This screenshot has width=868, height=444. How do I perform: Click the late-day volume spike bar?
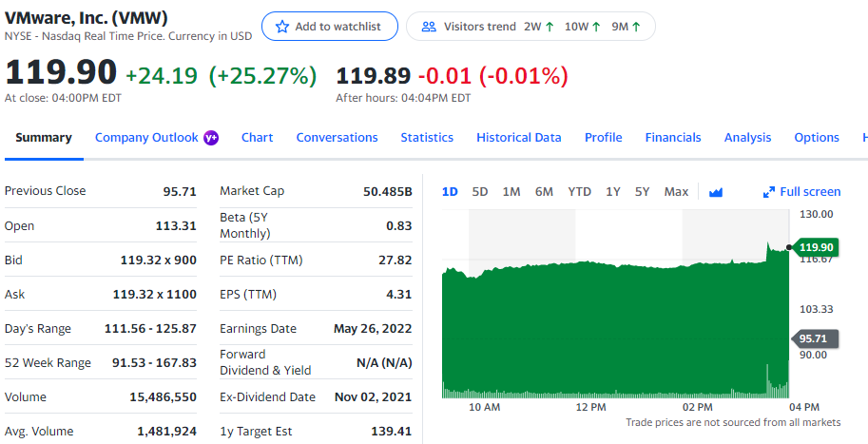pos(768,381)
